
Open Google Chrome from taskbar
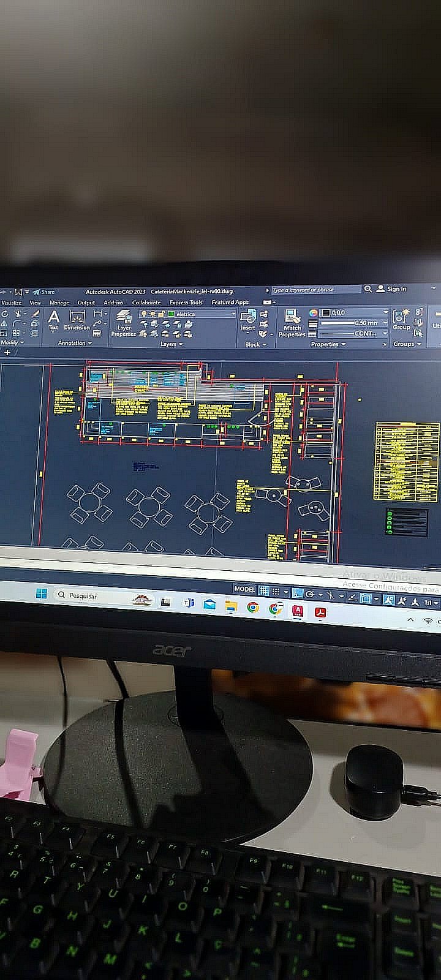pos(252,608)
